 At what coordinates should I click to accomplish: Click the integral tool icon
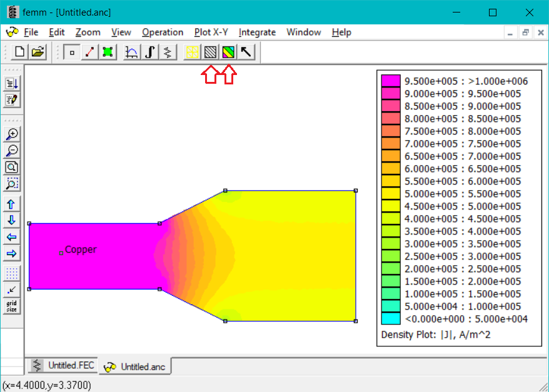coord(149,53)
